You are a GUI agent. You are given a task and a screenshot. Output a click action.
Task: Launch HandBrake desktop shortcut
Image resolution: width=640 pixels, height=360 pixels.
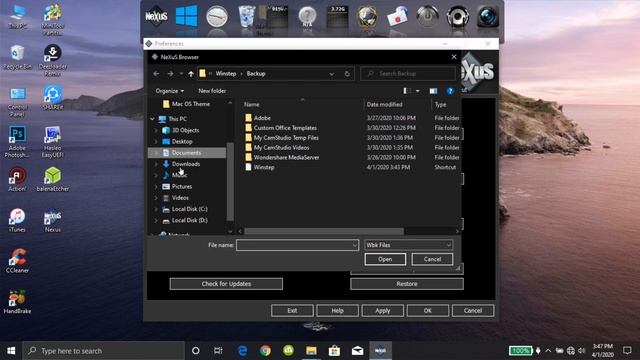[x=17, y=302]
